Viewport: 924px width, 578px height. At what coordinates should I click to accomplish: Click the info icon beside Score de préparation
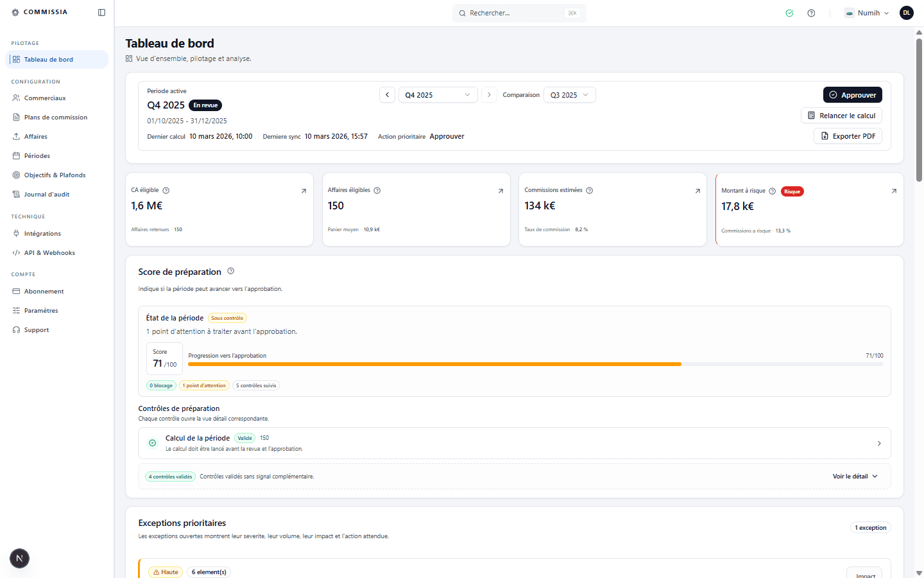coord(230,271)
